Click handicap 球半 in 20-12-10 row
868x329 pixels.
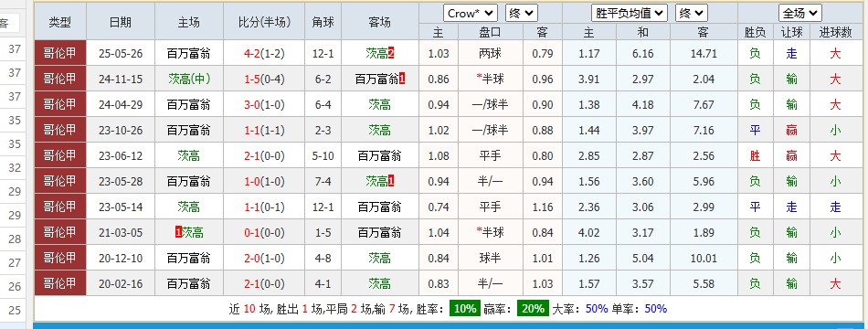coord(491,258)
